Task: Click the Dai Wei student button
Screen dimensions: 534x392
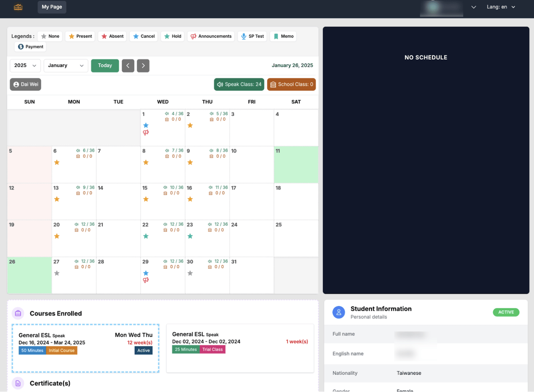Action: pyautogui.click(x=25, y=84)
